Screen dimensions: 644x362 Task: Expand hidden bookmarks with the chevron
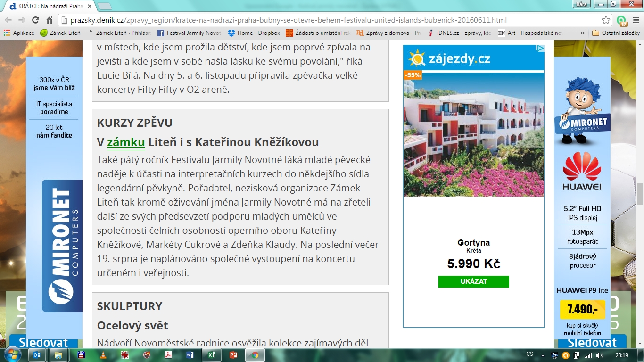583,33
